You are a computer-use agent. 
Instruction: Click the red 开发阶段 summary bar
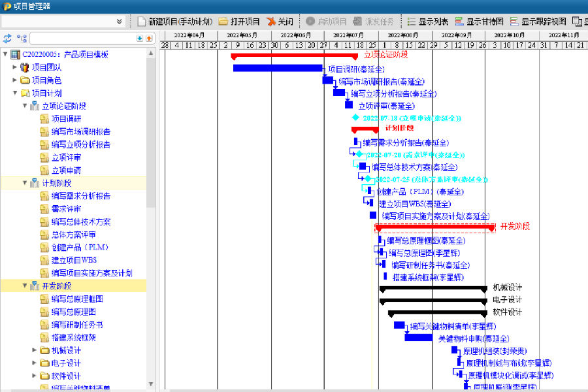click(435, 227)
